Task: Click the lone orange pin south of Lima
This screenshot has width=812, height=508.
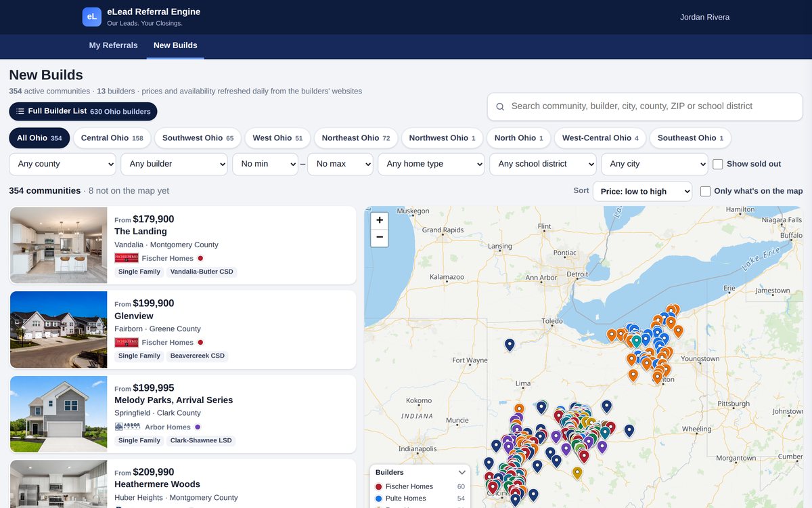Action: [519, 410]
